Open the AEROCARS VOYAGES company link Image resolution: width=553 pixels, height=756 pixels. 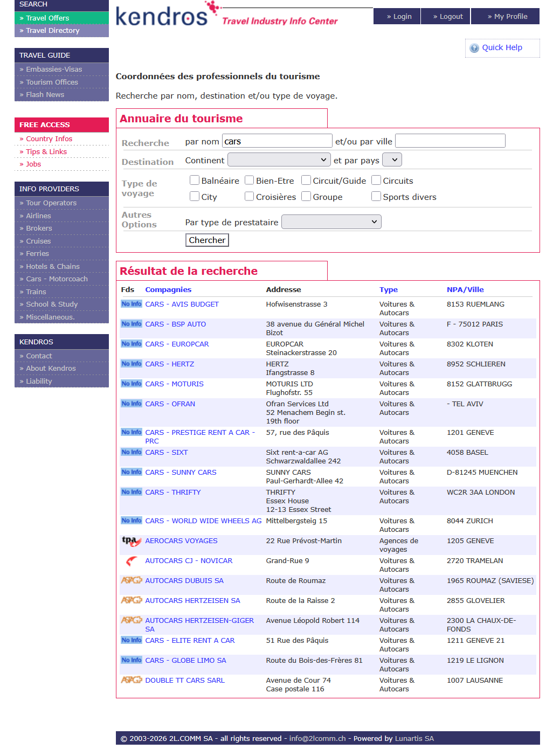(181, 540)
